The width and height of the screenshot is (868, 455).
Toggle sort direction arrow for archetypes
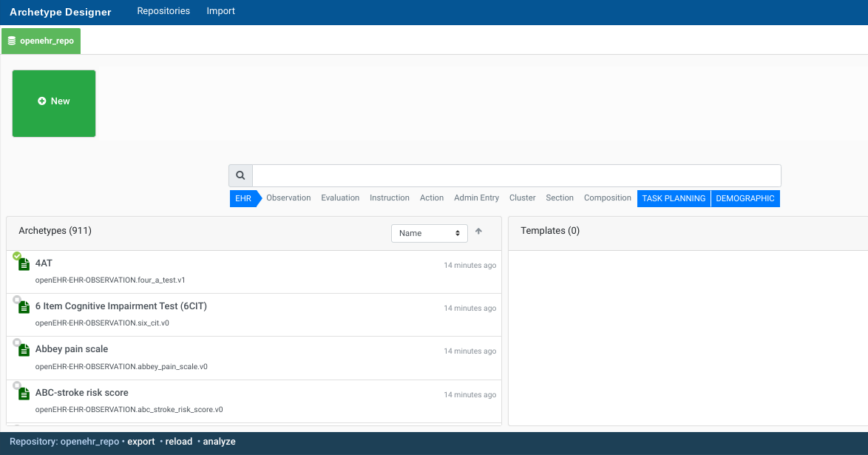(x=478, y=232)
